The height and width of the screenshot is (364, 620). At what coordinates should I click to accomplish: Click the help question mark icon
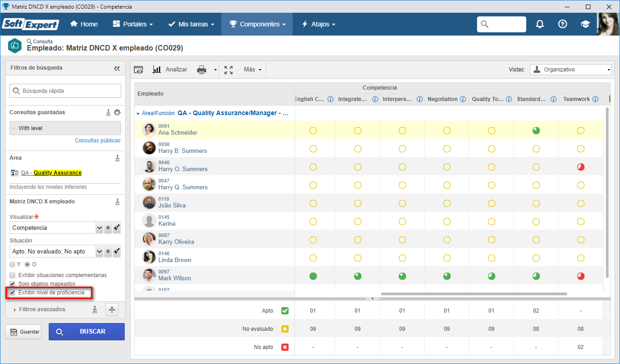coord(563,24)
